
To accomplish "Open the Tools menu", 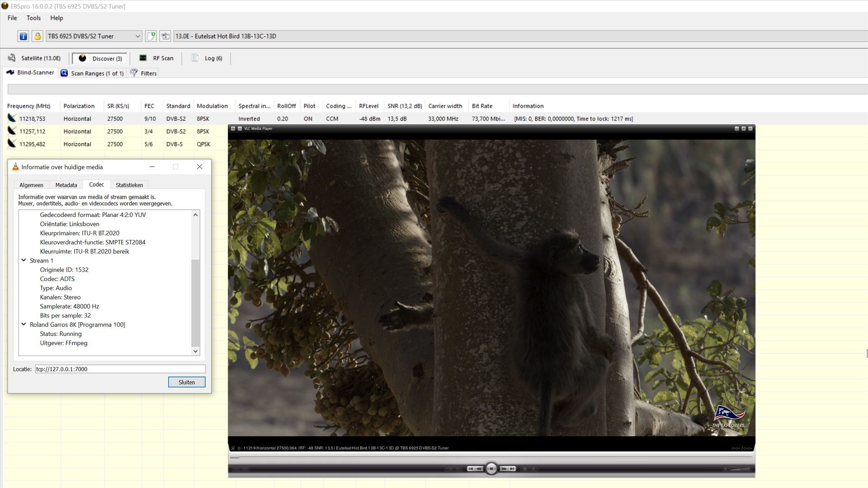I will pos(33,18).
